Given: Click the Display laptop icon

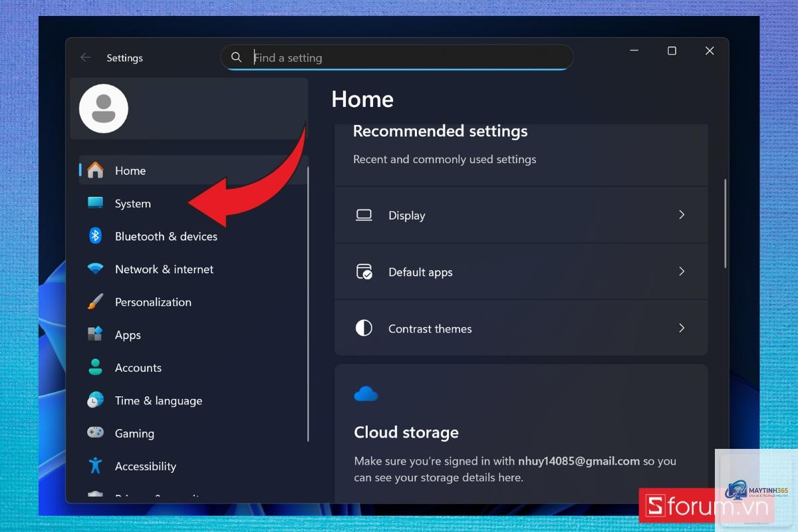Looking at the screenshot, I should coord(364,215).
